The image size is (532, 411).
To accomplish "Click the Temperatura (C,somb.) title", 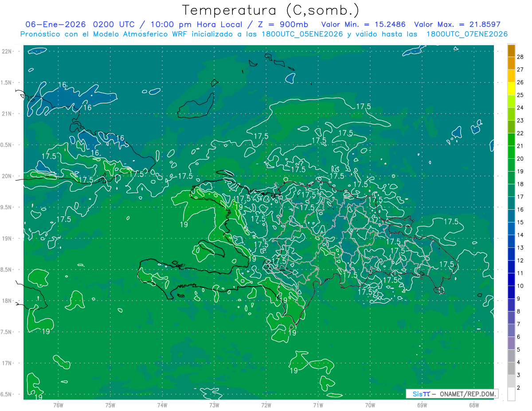I will [x=271, y=10].
